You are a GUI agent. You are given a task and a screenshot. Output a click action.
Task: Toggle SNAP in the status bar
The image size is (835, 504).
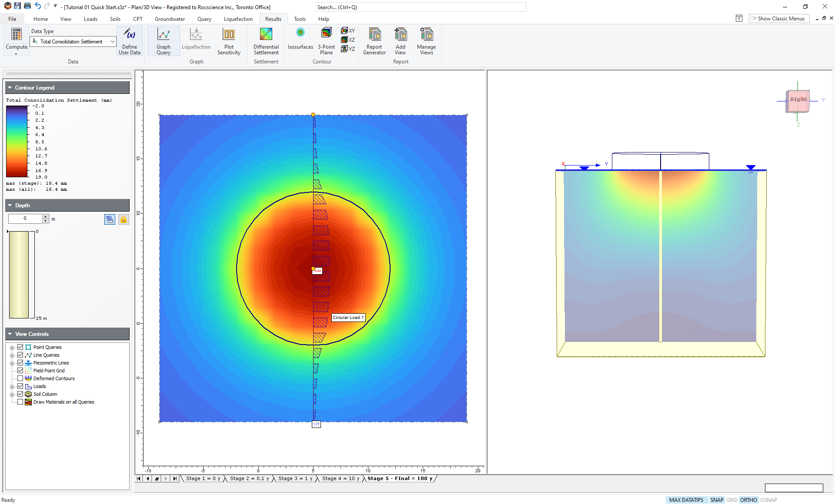(x=716, y=500)
